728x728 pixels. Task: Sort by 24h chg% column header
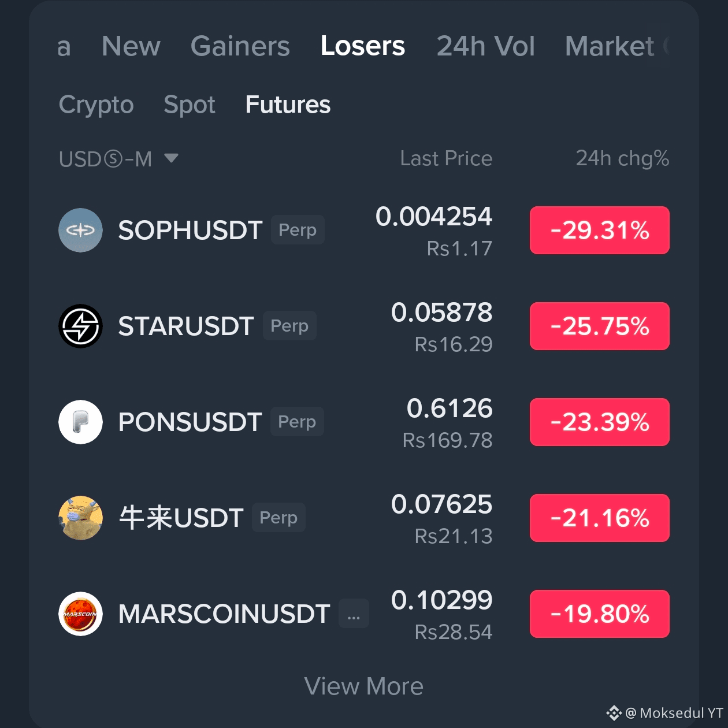point(622,158)
